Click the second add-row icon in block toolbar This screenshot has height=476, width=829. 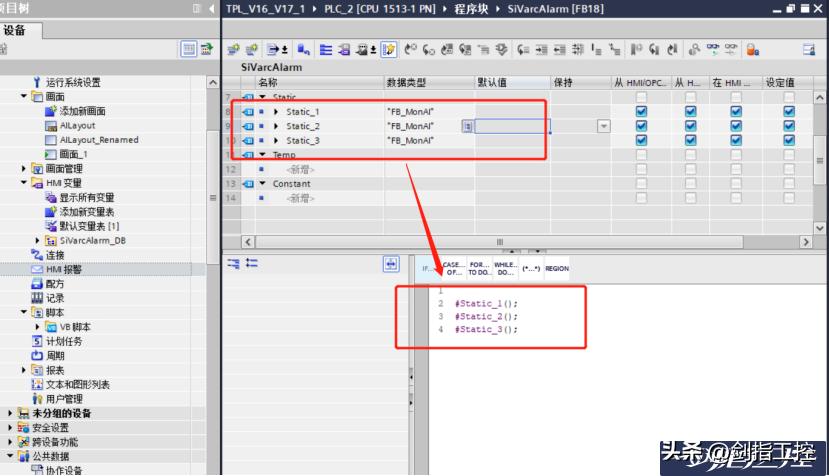pyautogui.click(x=252, y=50)
